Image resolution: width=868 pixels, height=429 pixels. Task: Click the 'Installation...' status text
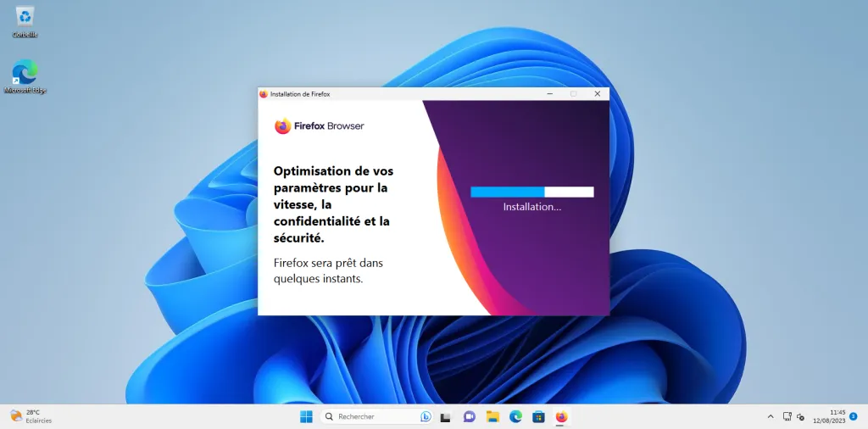pyautogui.click(x=532, y=207)
